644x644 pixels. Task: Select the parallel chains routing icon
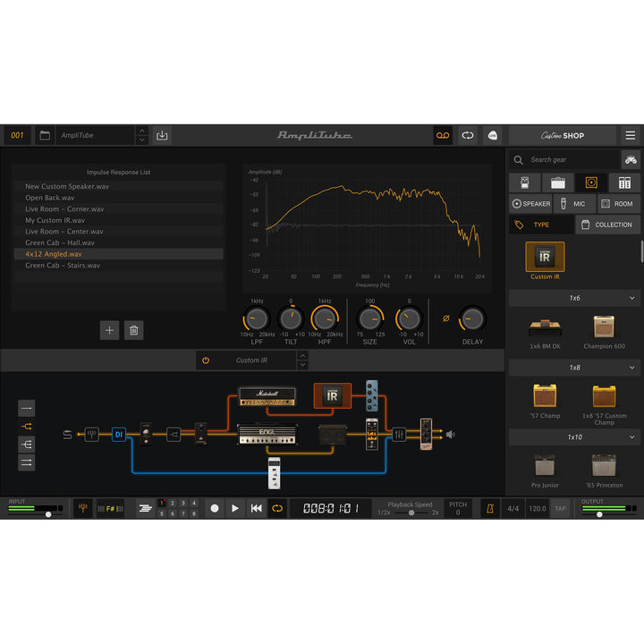coord(26,462)
